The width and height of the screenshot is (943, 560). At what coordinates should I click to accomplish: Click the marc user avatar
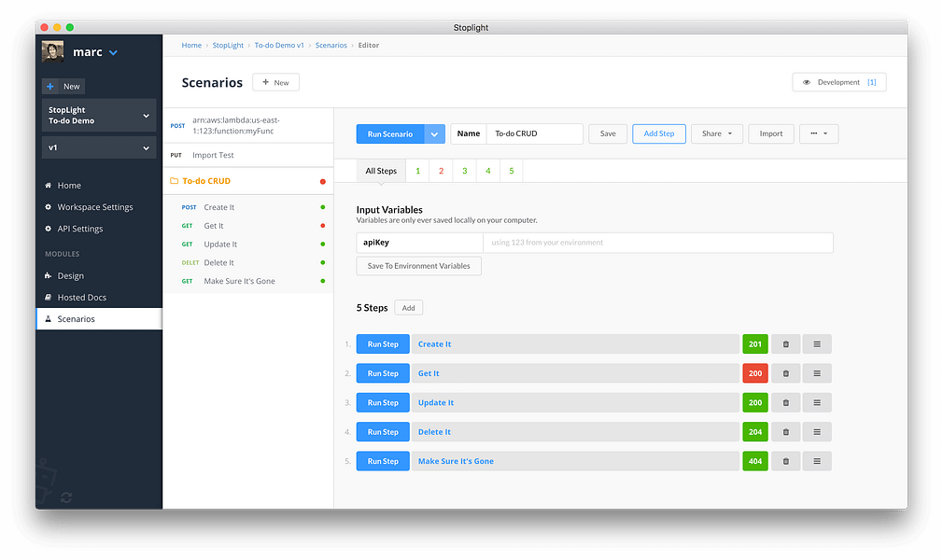(53, 52)
